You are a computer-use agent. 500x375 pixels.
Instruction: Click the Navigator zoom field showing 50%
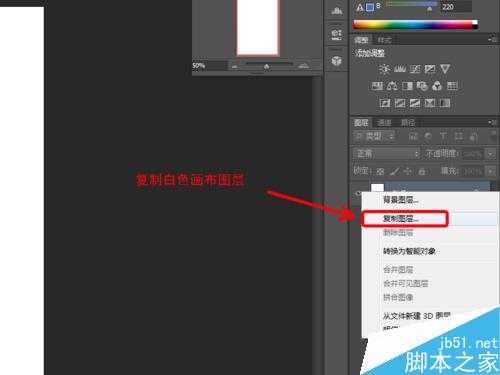209,66
